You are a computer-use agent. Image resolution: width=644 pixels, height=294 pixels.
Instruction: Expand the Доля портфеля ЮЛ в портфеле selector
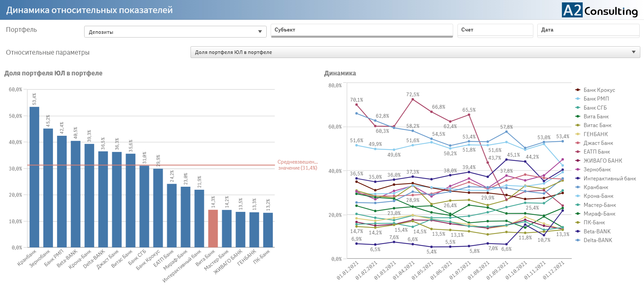[415, 52]
